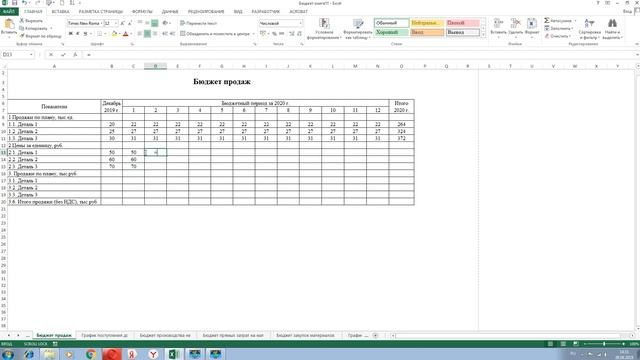The image size is (640, 360).
Task: Expand the Merge and Center dropdown arrow
Action: (x=253, y=33)
